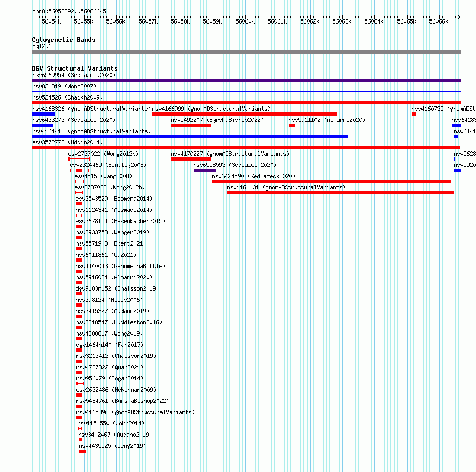
Task: Select the nsv6433273 (Sedlazeck2020) label
Action: pyautogui.click(x=74, y=120)
